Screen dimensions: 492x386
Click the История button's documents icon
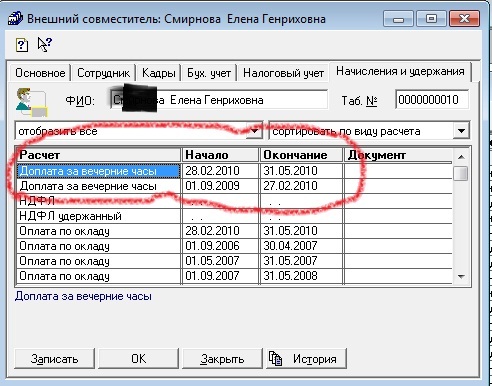coord(275,359)
